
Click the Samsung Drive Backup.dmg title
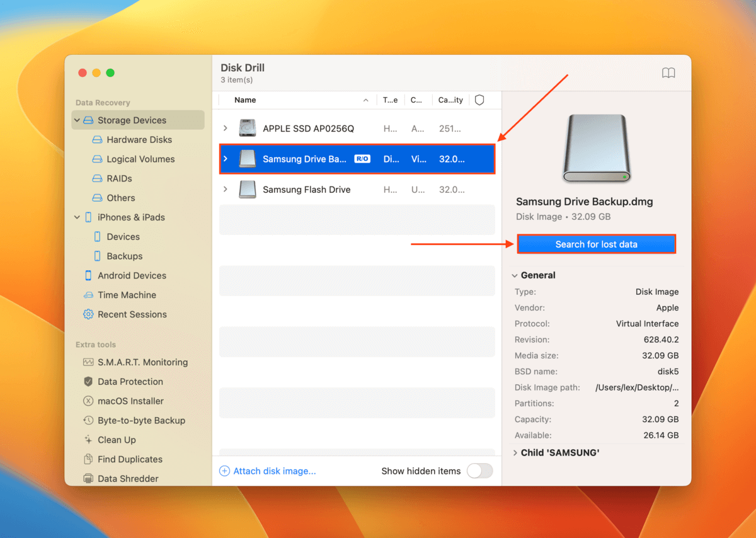pyautogui.click(x=584, y=202)
